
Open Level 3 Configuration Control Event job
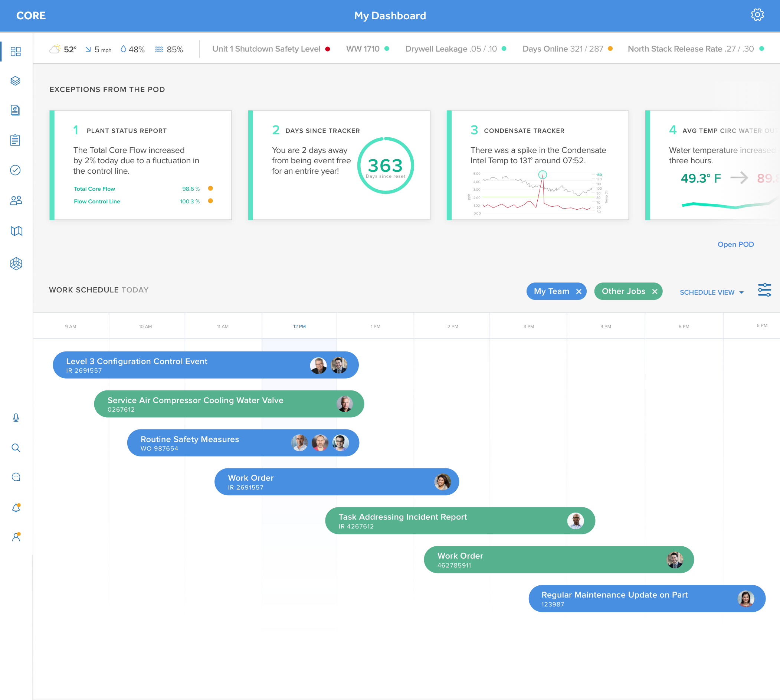(205, 365)
